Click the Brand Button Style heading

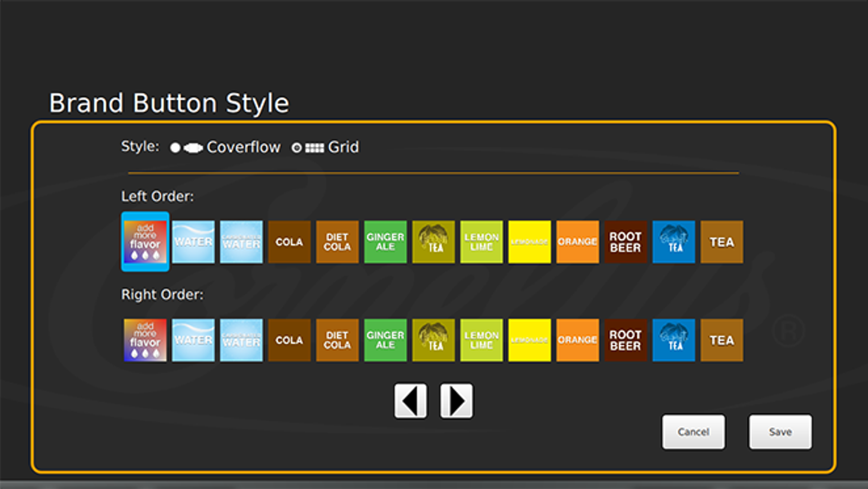click(169, 103)
